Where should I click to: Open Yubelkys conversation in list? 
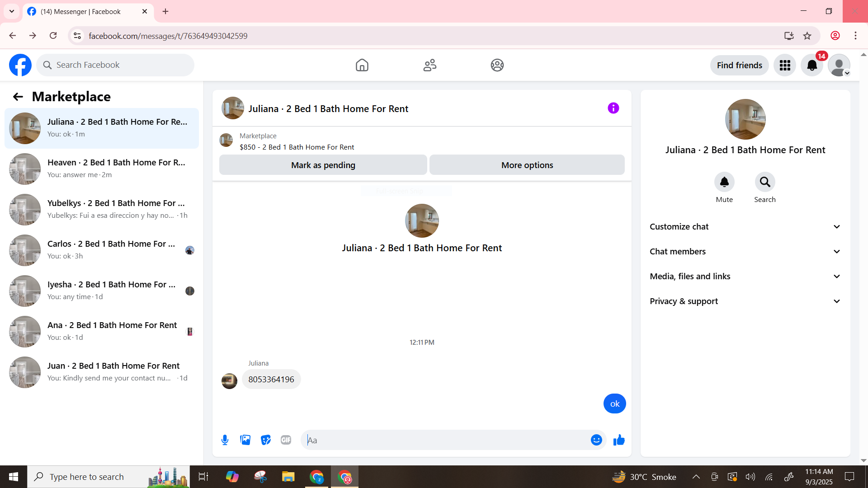[x=102, y=210]
